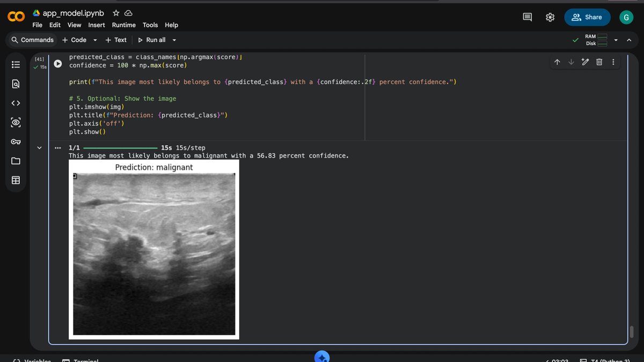This screenshot has height=362, width=644.
Task: Open the Commands search palette
Action: (32, 40)
